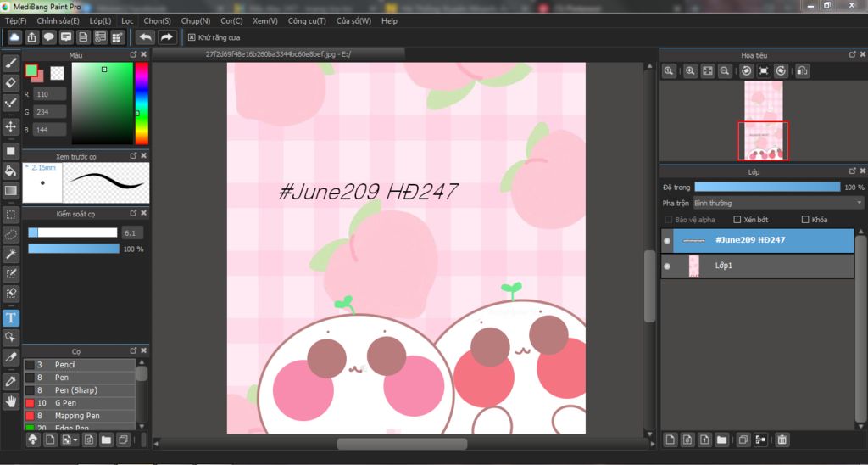The width and height of the screenshot is (868, 465).
Task: Select the Fill rectangle shape tool
Action: pyautogui.click(x=10, y=151)
